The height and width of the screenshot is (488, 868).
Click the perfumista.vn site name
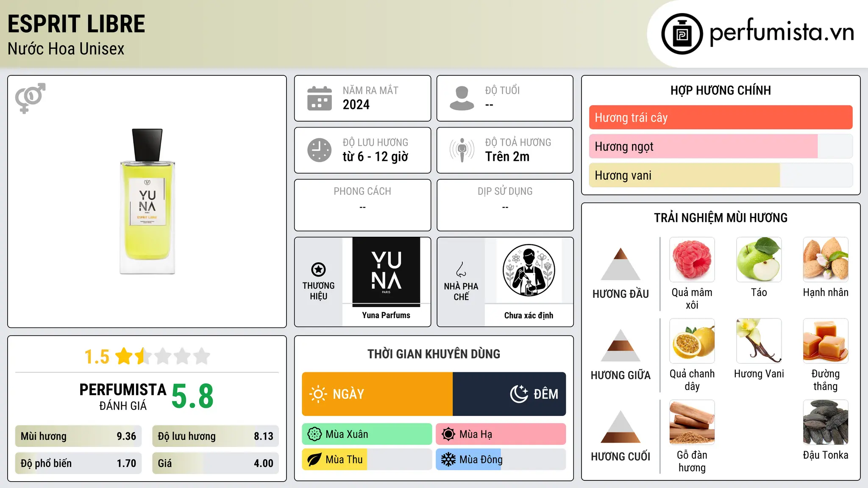click(x=782, y=33)
